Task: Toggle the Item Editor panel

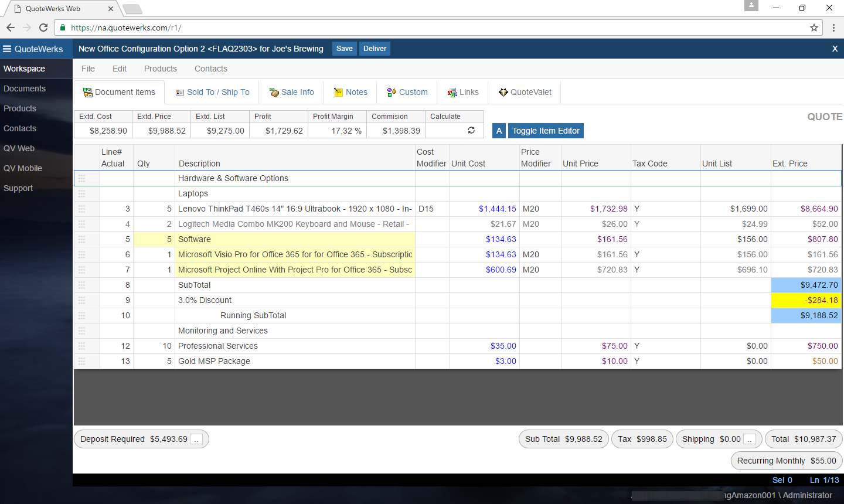Action: 546,130
